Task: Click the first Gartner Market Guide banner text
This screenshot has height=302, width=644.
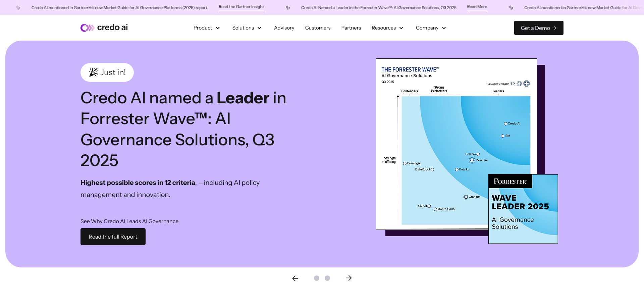Action: point(120,7)
